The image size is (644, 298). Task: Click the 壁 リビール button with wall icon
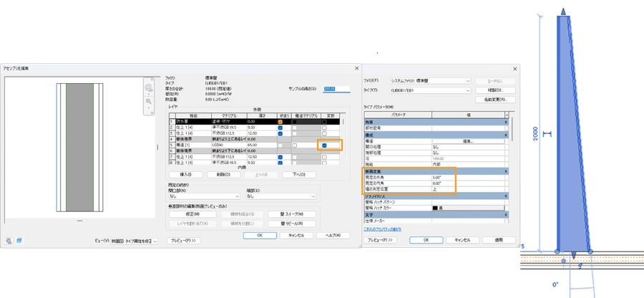(287, 223)
